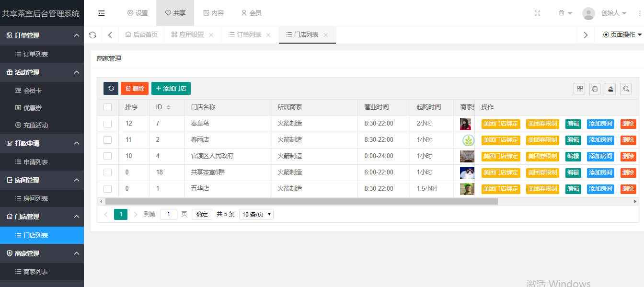Open the 会员 top menu
This screenshot has height=287, width=644.
[251, 13]
